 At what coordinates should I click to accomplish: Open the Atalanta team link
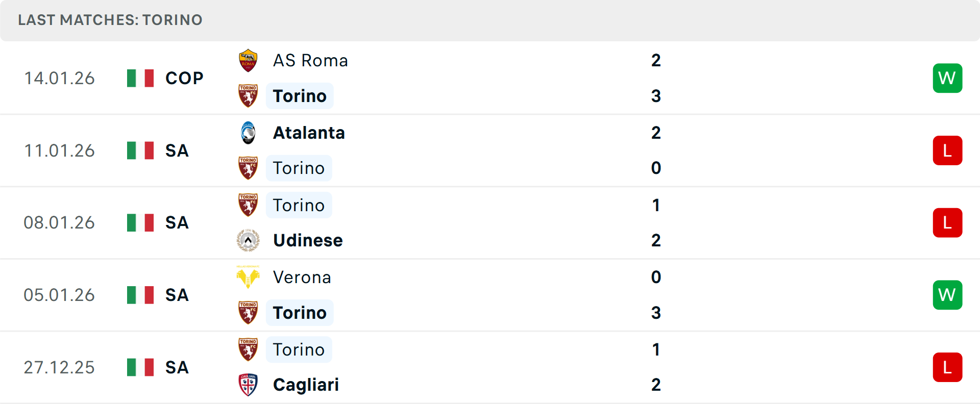tap(309, 133)
